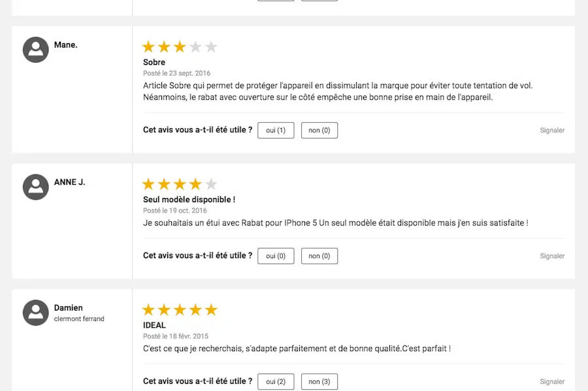Click Signaler link on Damien's review
Image resolution: width=588 pixels, height=391 pixels.
(552, 382)
